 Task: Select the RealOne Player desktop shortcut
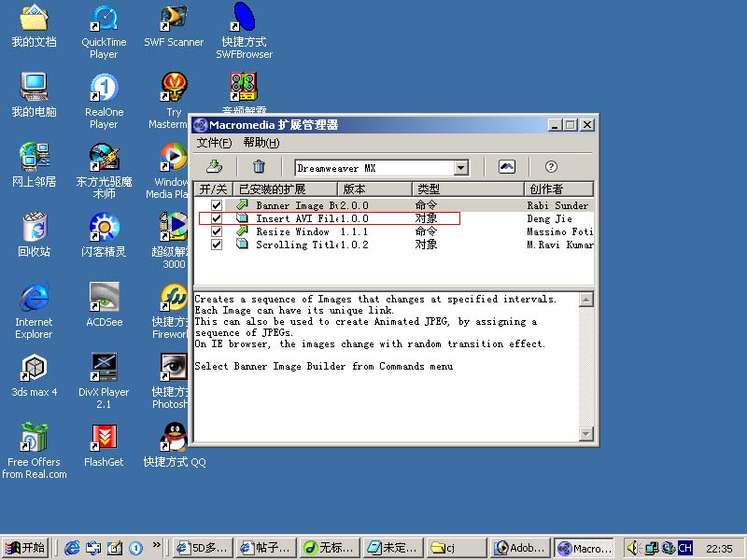click(x=104, y=102)
